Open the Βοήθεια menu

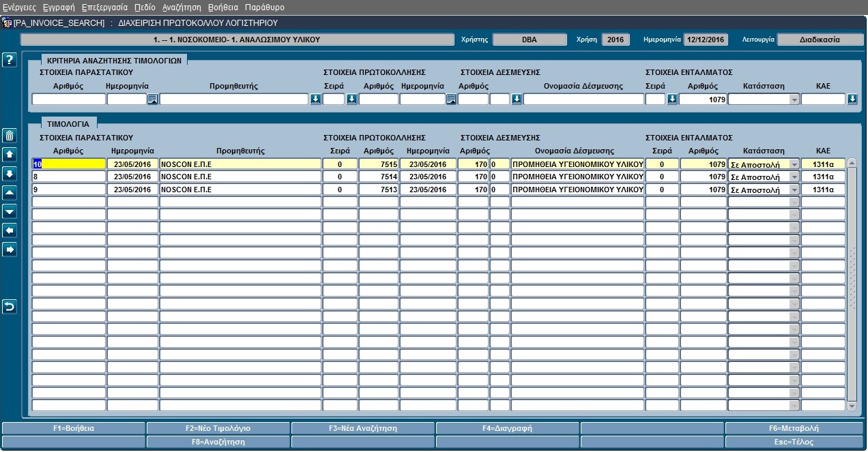pyautogui.click(x=222, y=7)
